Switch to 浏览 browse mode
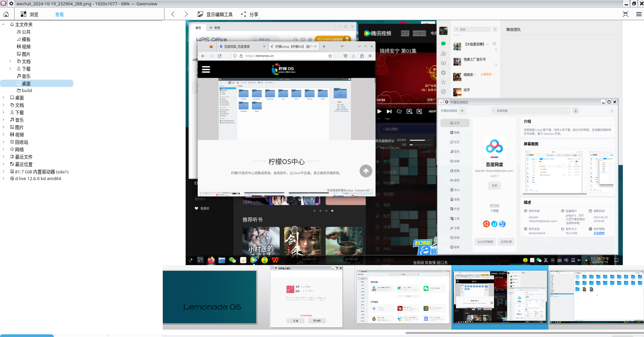The height and width of the screenshot is (337, 644). (29, 14)
